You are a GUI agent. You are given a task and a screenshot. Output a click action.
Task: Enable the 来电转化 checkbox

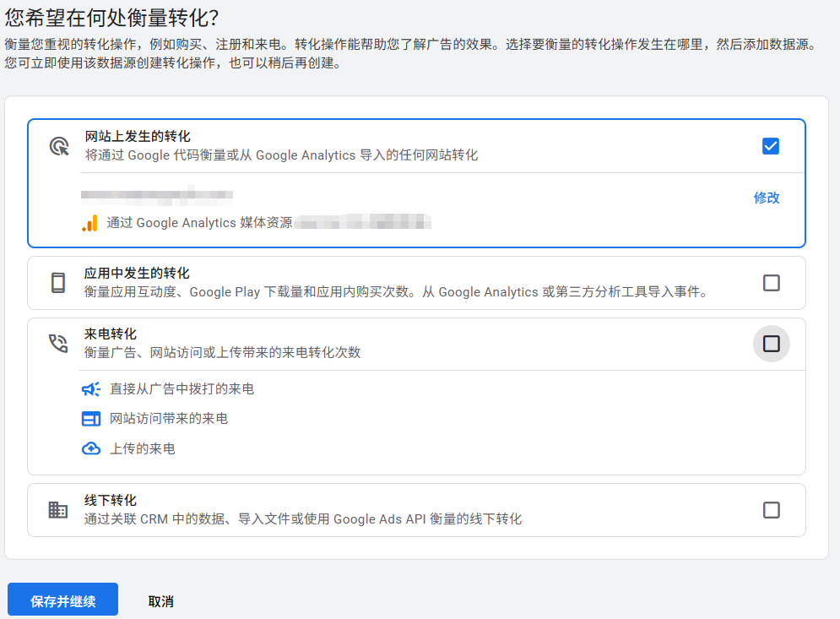click(x=771, y=344)
